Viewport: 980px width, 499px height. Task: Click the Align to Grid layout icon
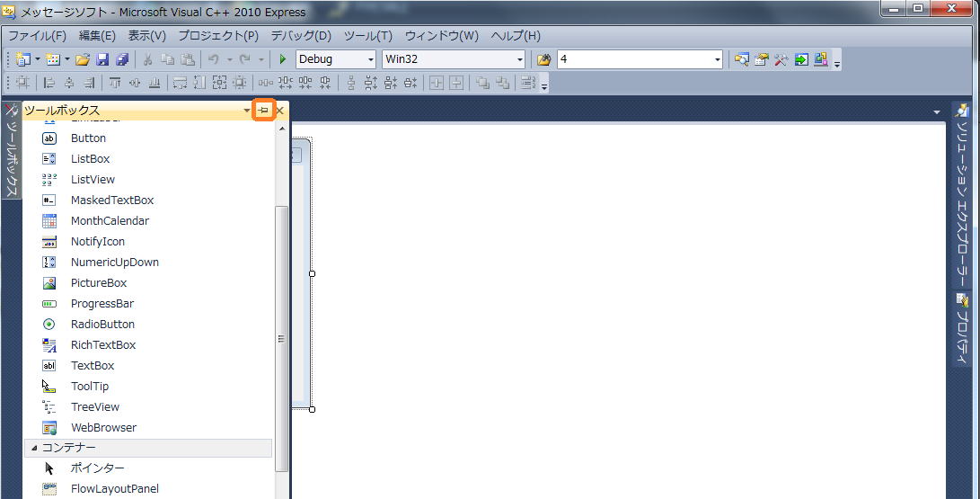pyautogui.click(x=23, y=83)
